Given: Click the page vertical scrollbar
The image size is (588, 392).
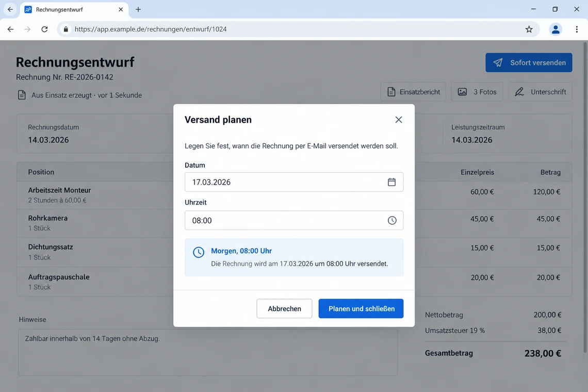Looking at the screenshot, I should coord(585,198).
